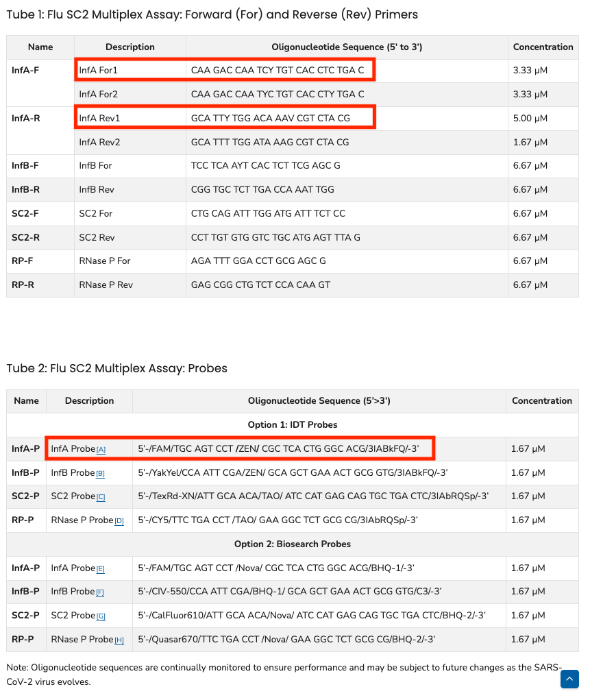
Task: Click sequence CAA GAC CAA TCY TGT CAC CTC TGA C
Action: [277, 71]
